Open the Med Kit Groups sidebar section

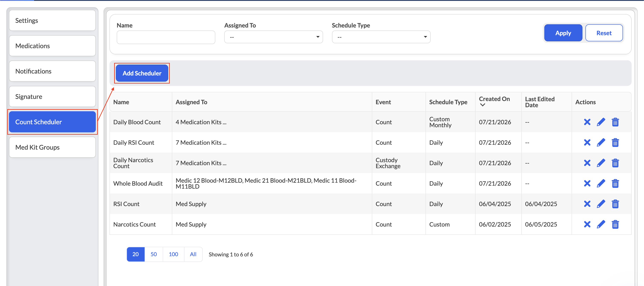(52, 147)
